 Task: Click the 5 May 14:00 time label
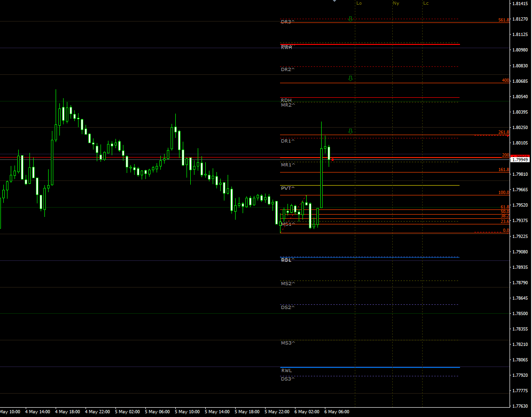217,412
